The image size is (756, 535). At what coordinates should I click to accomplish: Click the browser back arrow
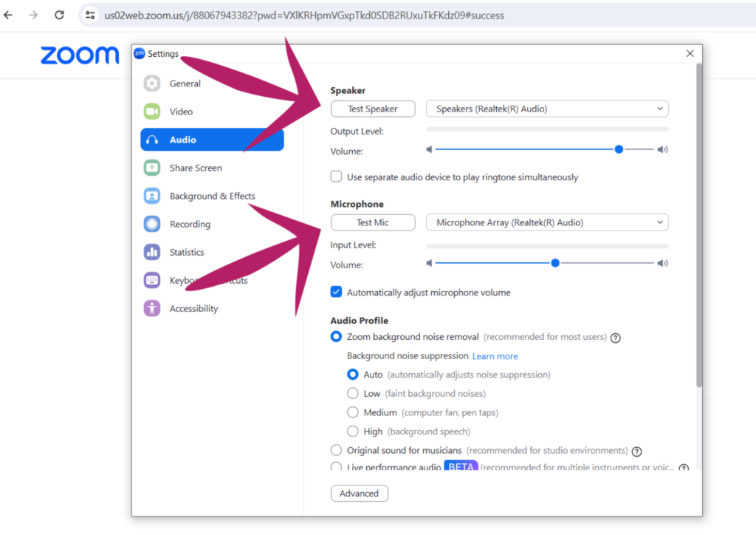coord(8,15)
